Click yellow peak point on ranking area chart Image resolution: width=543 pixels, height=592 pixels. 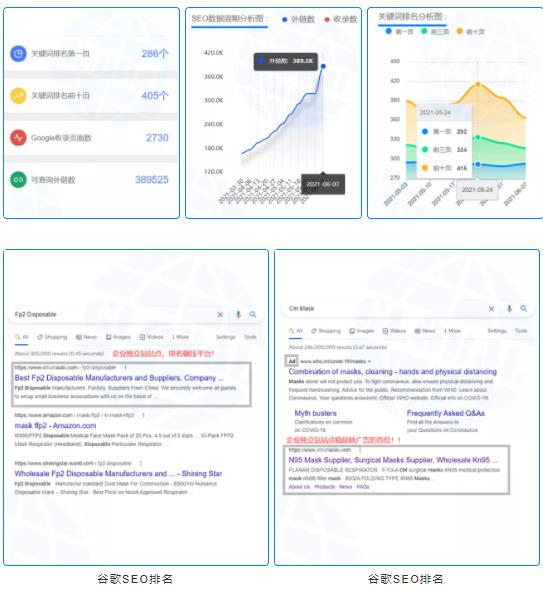[x=478, y=84]
